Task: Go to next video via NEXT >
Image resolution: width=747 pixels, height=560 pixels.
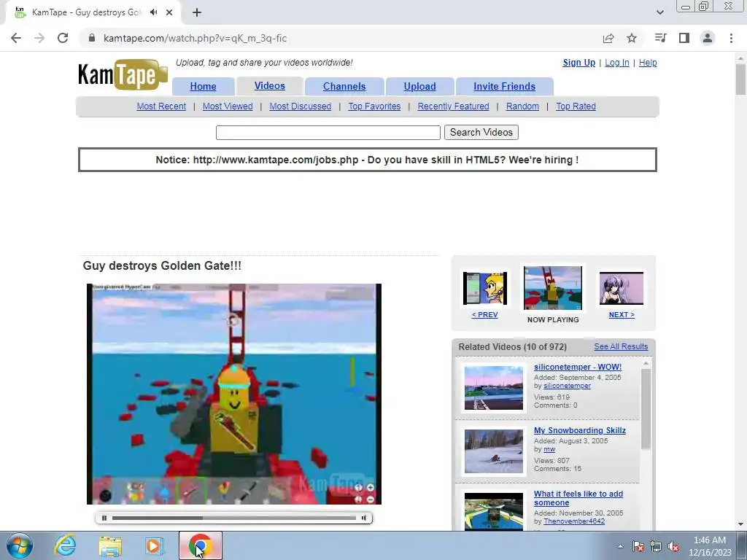Action: (622, 315)
